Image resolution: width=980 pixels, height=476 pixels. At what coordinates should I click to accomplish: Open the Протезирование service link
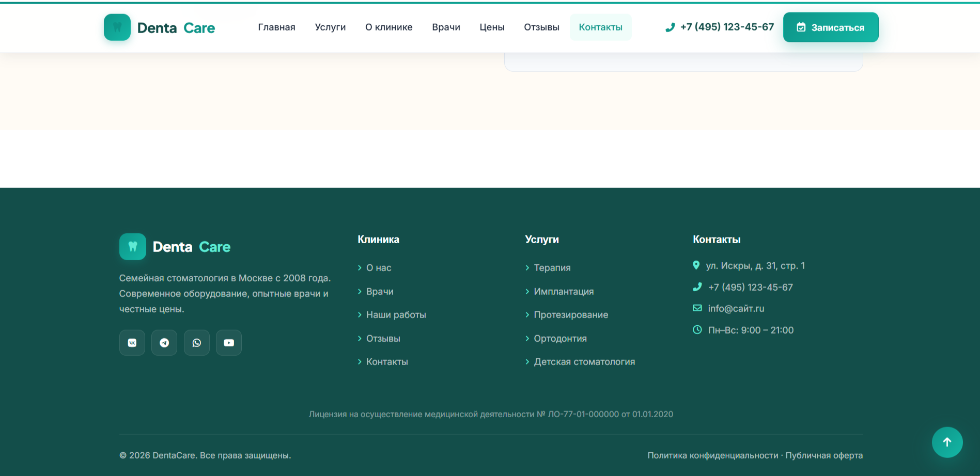(571, 315)
